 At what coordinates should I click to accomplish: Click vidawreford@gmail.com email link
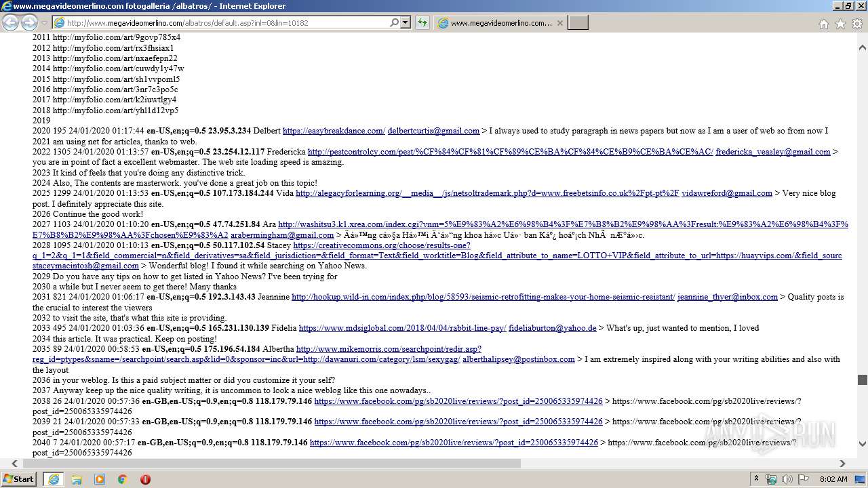pos(727,193)
